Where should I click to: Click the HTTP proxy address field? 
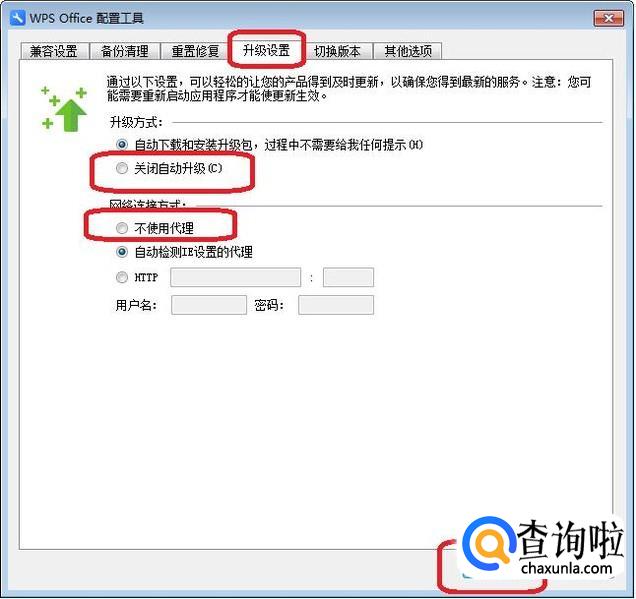[x=236, y=277]
